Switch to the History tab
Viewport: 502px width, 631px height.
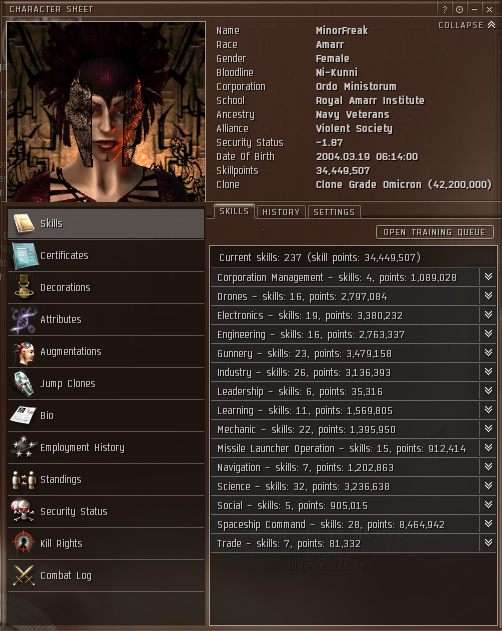coord(281,212)
